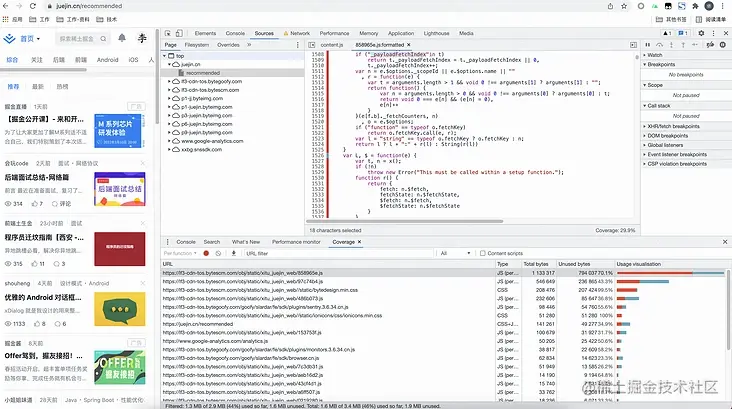
Task: Click the clear coverage icon
Action: tap(218, 253)
